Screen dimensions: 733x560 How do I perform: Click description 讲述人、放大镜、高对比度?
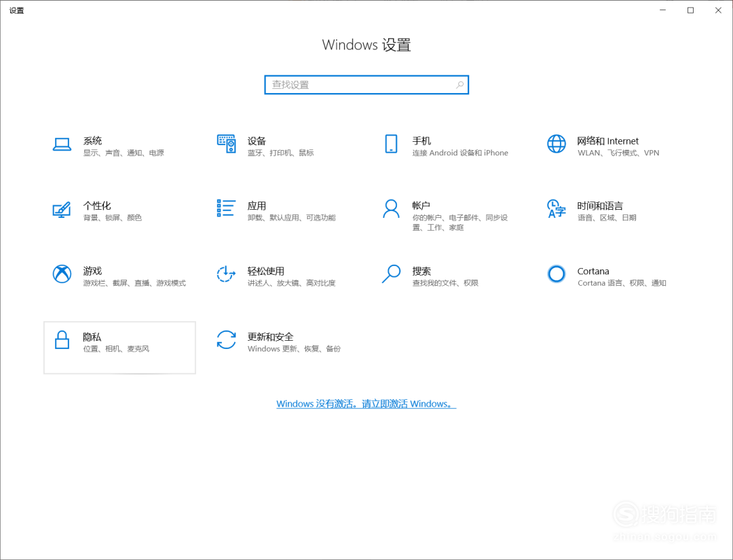point(292,283)
